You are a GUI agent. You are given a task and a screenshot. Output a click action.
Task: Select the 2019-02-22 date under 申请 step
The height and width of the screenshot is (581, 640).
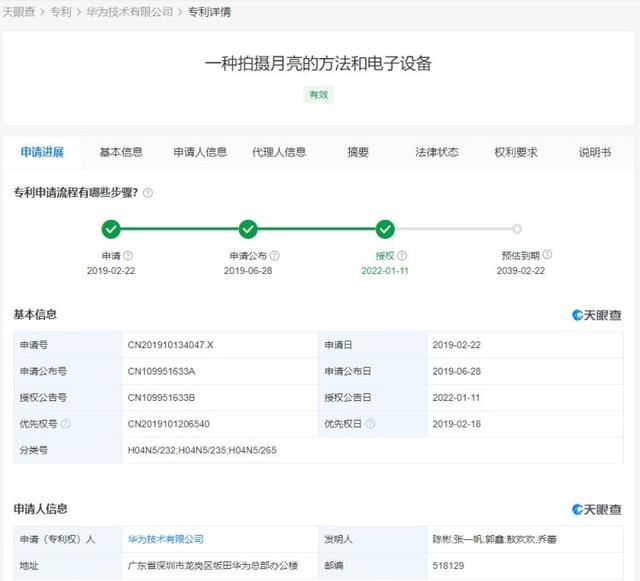pos(111,271)
